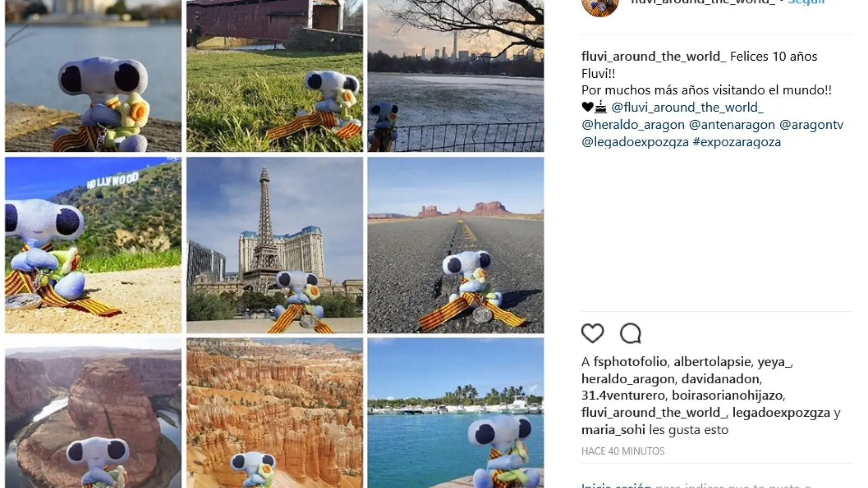
Task: Open the @heraldo_aragon mention
Action: click(633, 125)
